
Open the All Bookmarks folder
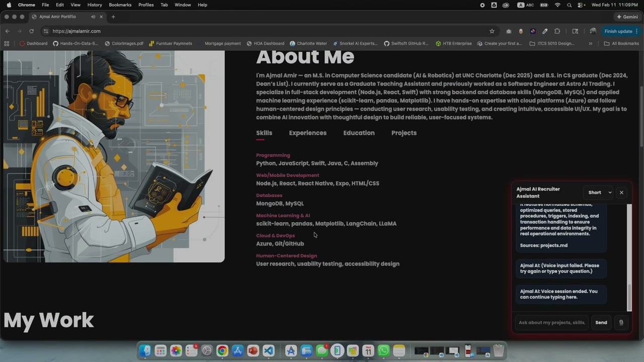[x=621, y=43]
